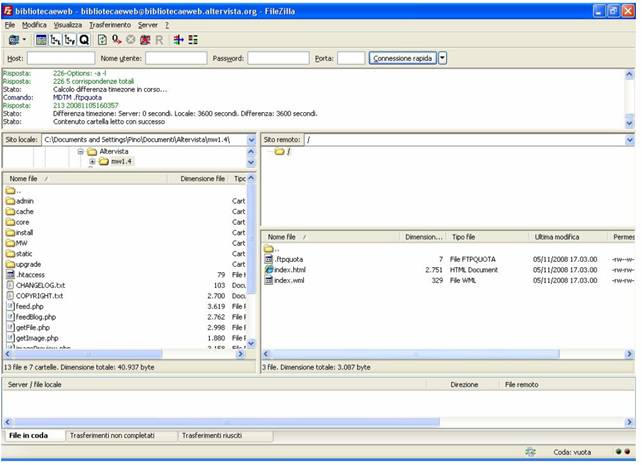
Task: Select the core folder icon
Action: 10,222
